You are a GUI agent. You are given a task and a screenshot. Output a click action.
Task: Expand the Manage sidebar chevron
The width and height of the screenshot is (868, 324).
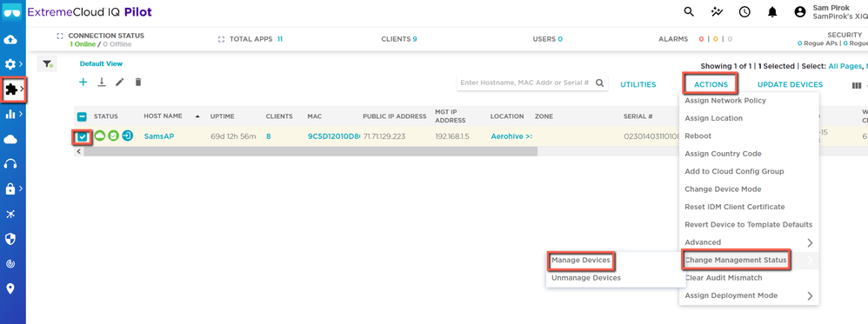coord(22,89)
